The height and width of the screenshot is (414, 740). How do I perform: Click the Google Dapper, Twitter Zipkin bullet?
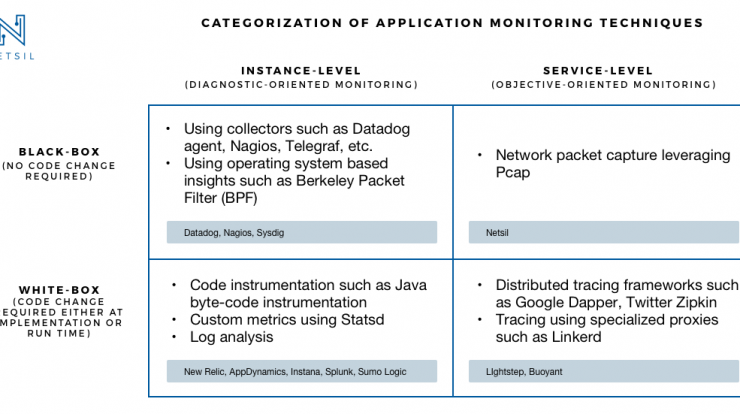(616, 294)
